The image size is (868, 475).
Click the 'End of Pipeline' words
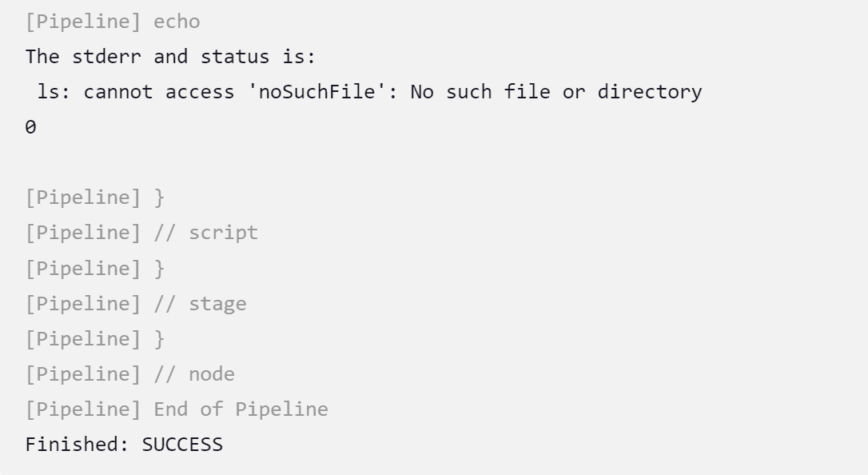tap(241, 409)
